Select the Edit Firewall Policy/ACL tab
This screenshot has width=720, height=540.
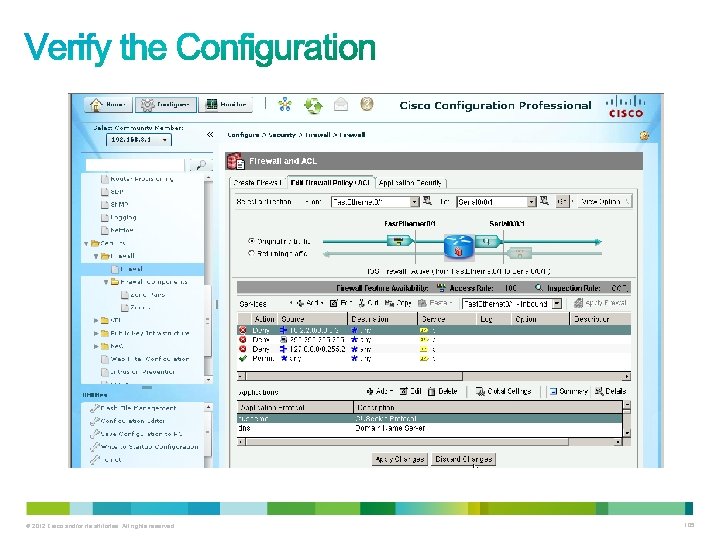[x=330, y=182]
